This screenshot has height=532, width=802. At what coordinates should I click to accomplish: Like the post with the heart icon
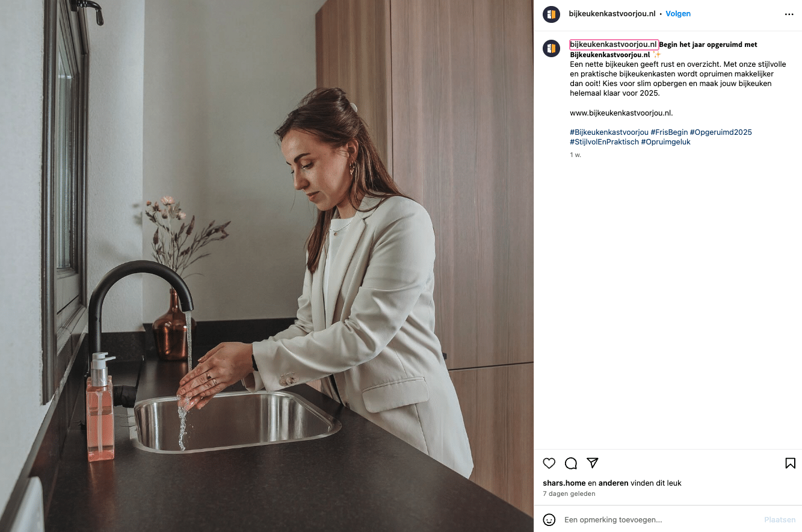coord(549,463)
